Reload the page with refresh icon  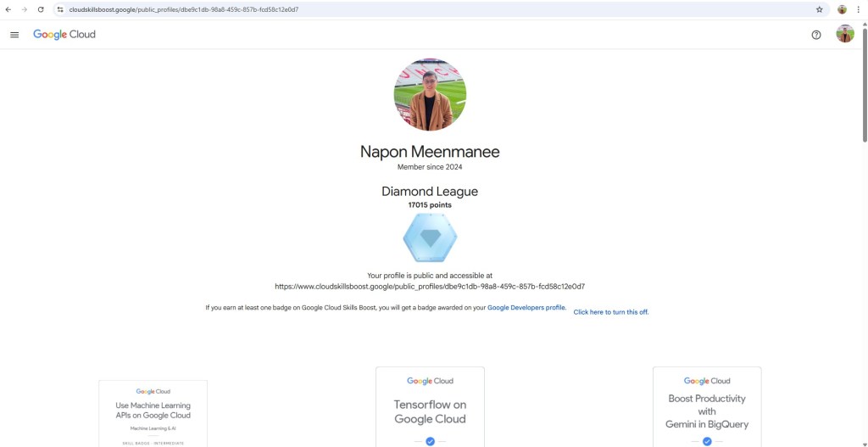[41, 9]
